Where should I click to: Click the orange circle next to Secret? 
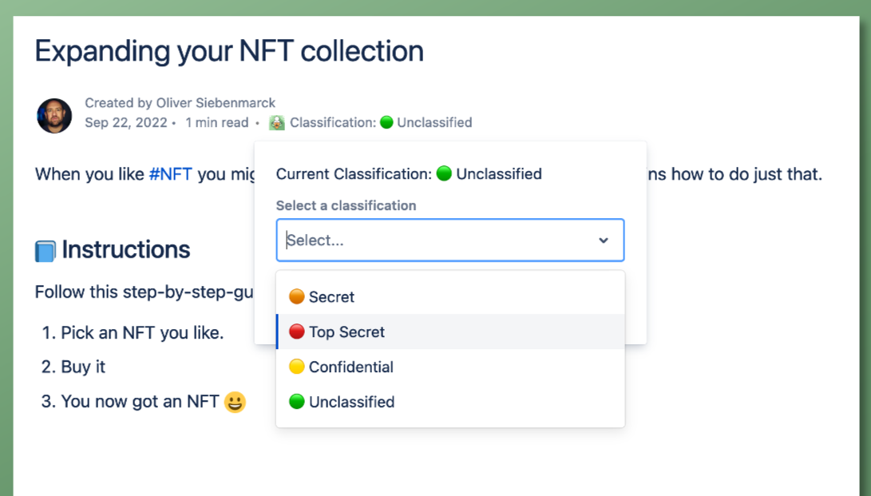(296, 297)
